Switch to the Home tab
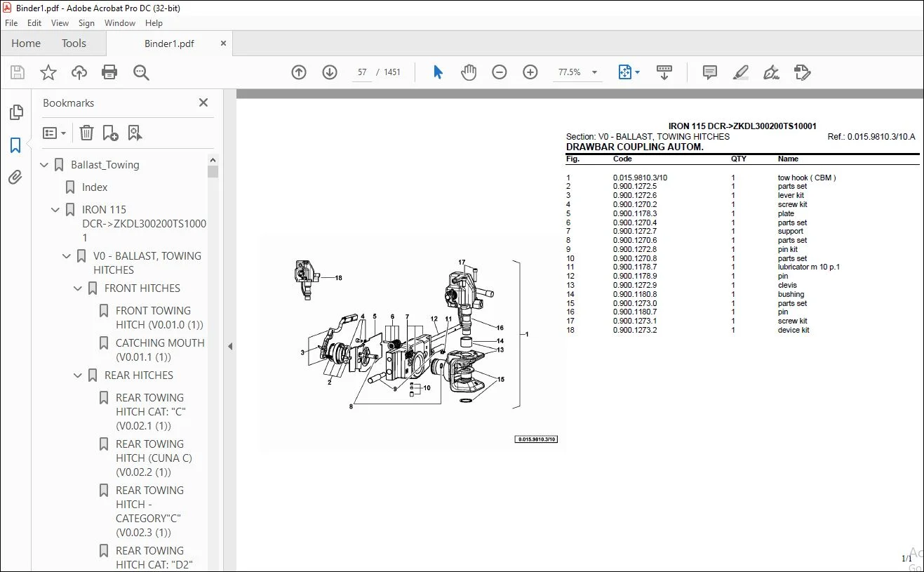This screenshot has width=924, height=572. tap(26, 44)
